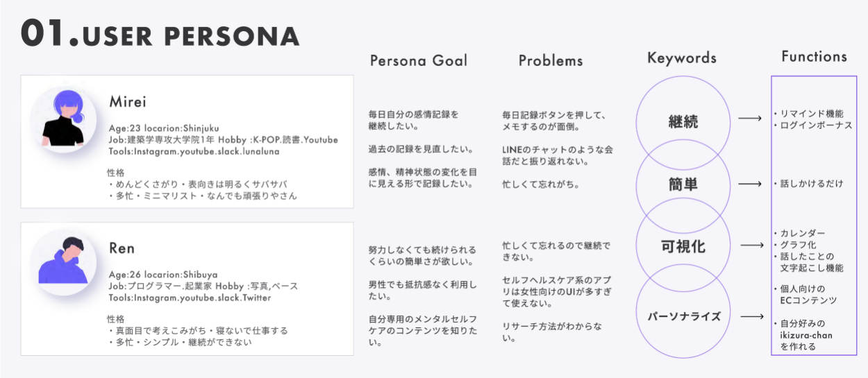
Task: Click the Ren persona name
Action: tap(122, 248)
